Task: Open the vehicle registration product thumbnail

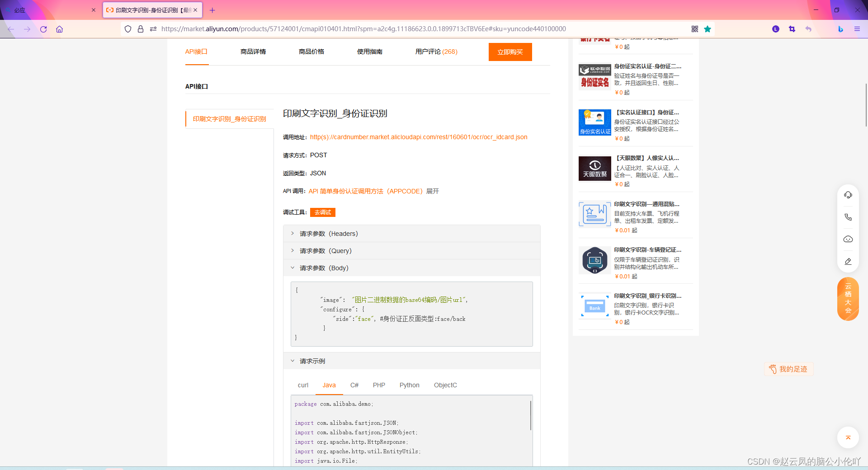Action: pyautogui.click(x=595, y=260)
